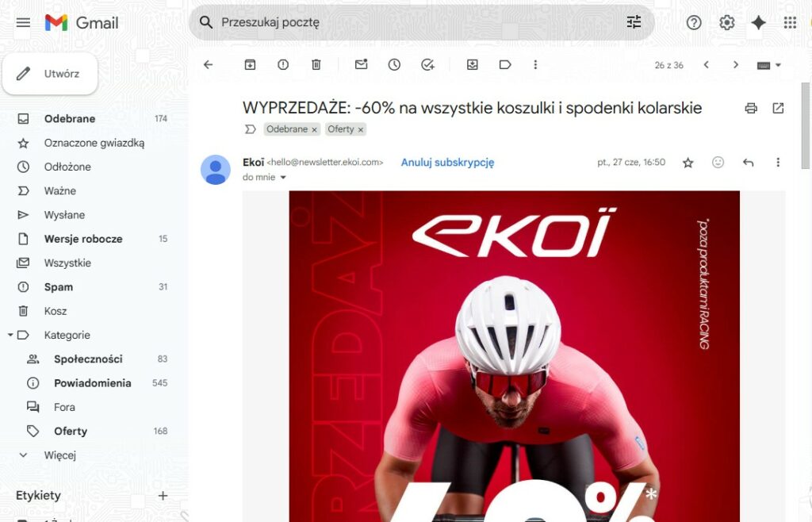Remove the Odebrane label
The image size is (812, 522).
pyautogui.click(x=314, y=130)
